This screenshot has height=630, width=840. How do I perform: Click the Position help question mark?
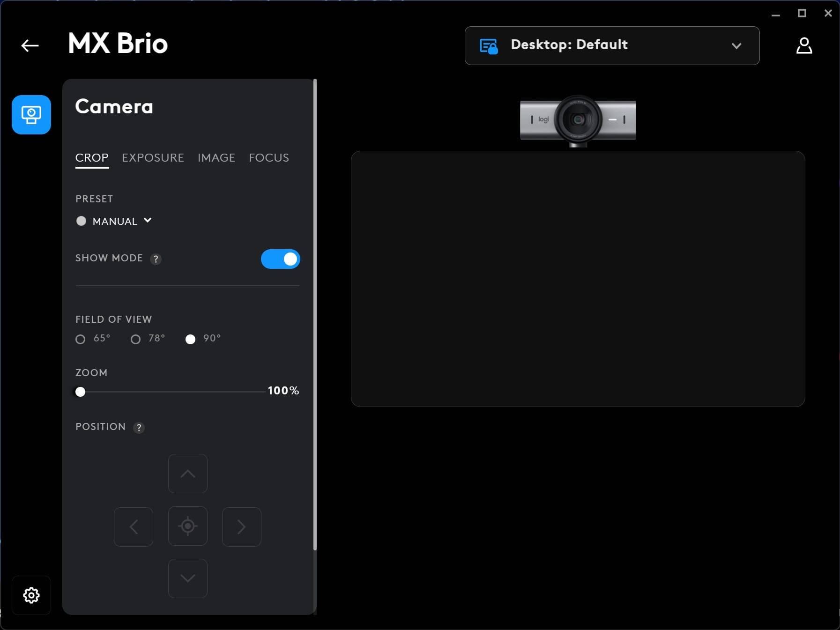coord(139,428)
